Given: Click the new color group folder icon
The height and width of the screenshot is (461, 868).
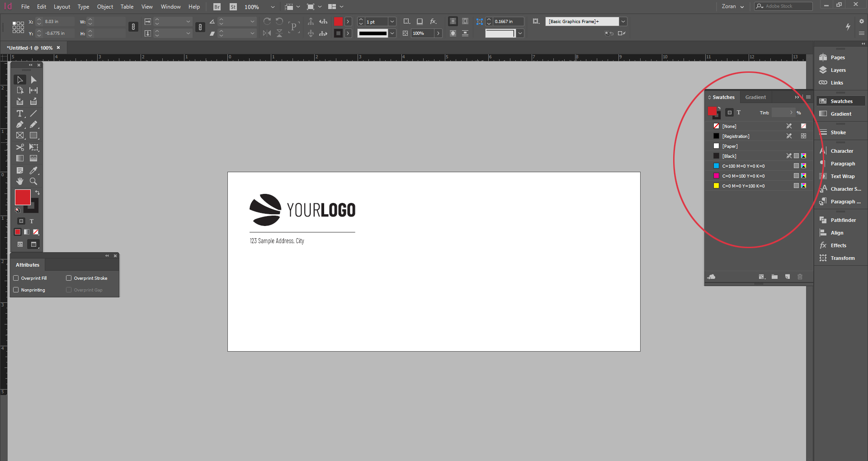Looking at the screenshot, I should pos(775,277).
